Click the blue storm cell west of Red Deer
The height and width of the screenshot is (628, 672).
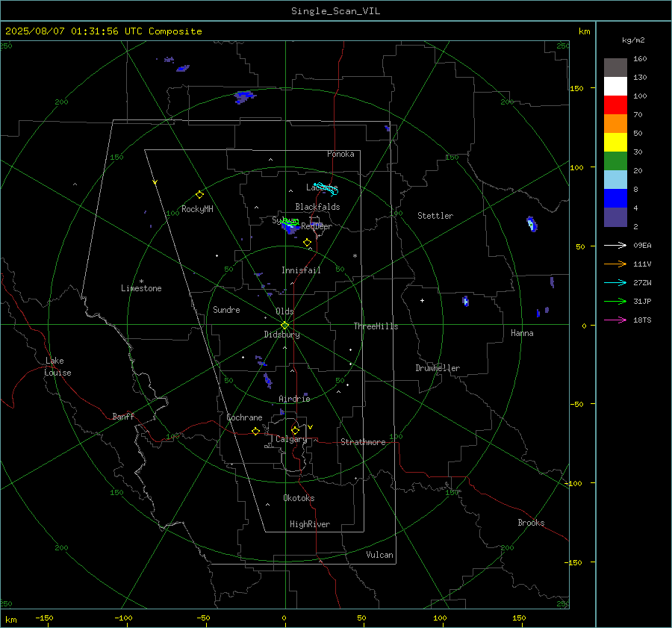tap(290, 228)
